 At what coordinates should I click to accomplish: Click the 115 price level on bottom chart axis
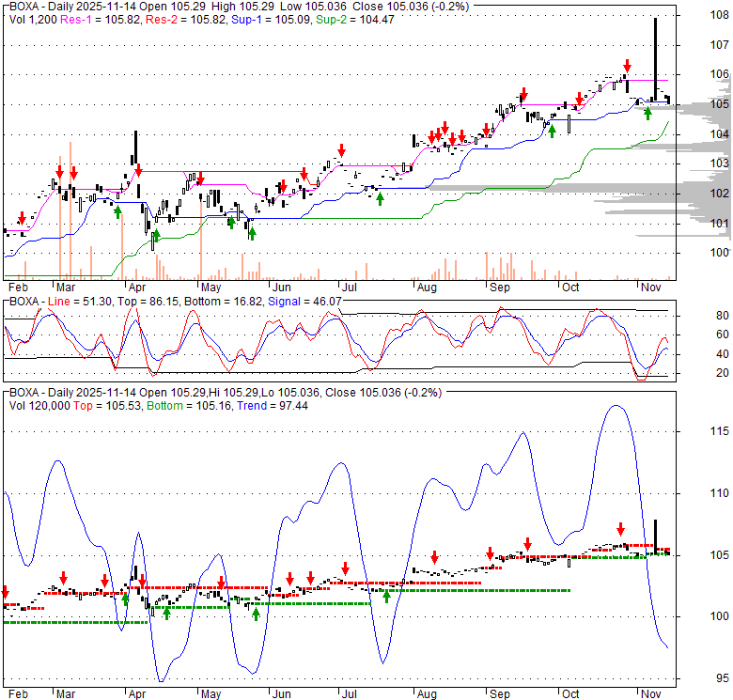pyautogui.click(x=694, y=431)
